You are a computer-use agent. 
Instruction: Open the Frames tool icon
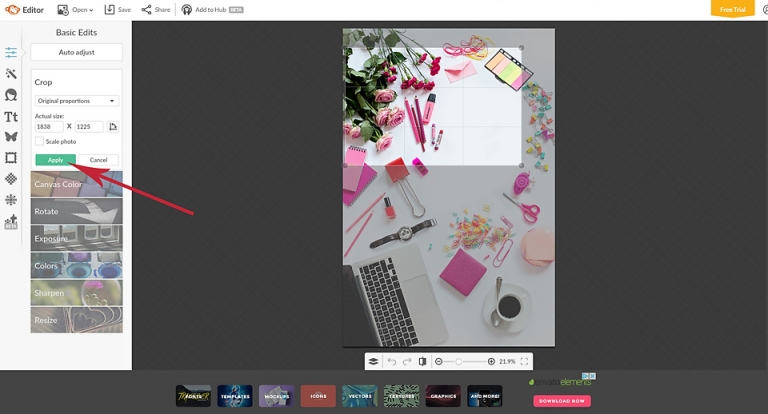tap(11, 158)
